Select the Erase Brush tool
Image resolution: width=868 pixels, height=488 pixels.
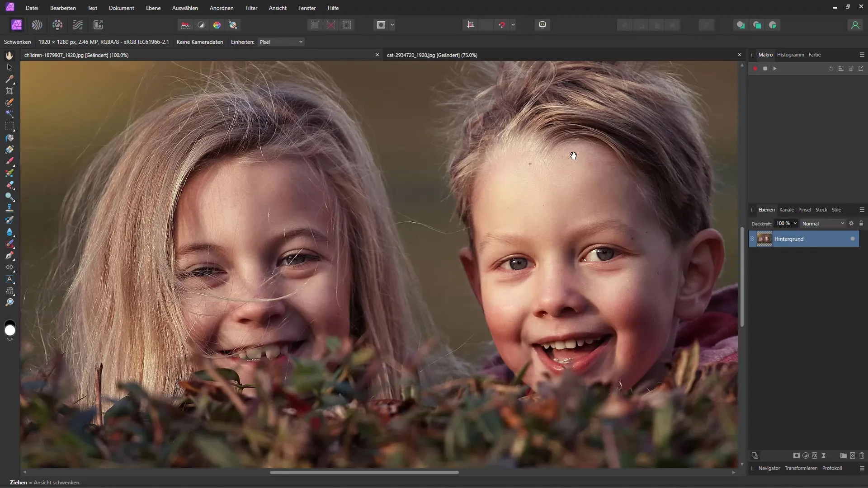9,185
